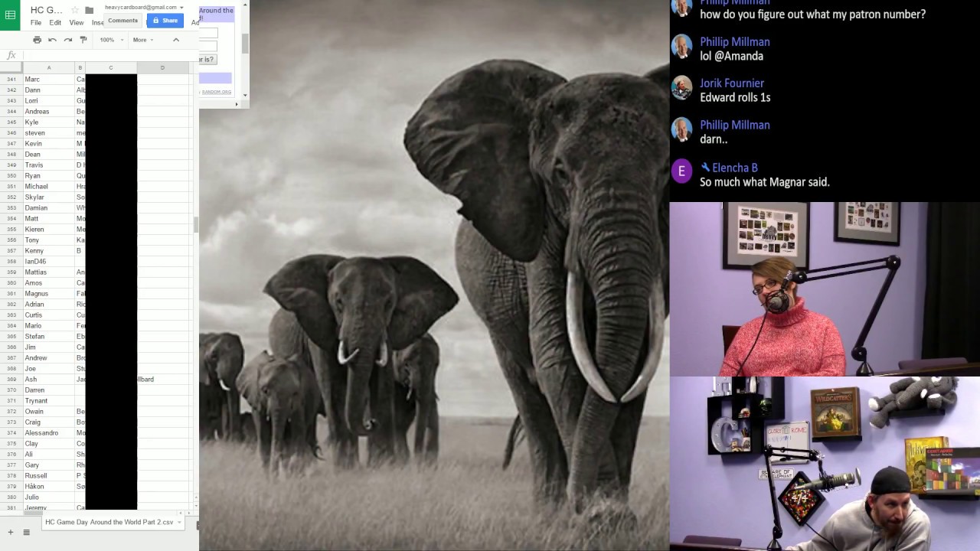Open the All sheets list icon

tap(26, 532)
